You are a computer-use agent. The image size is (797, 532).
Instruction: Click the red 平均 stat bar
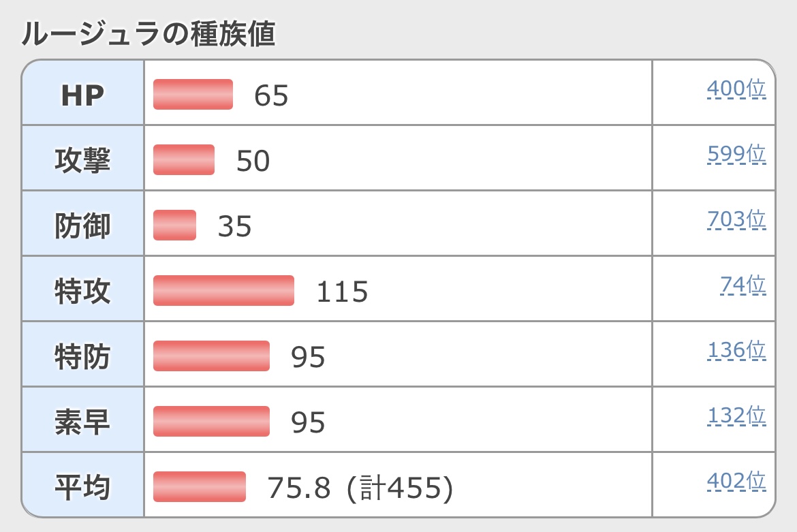pyautogui.click(x=199, y=486)
